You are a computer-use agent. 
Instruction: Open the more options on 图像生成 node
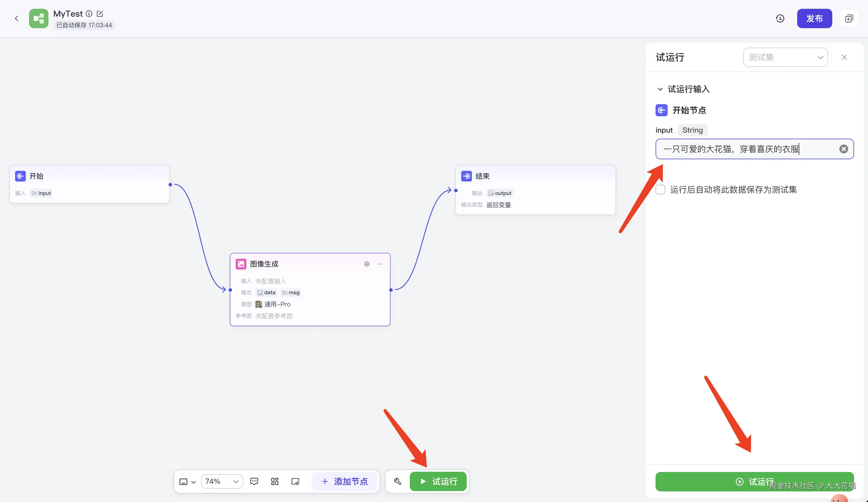[x=379, y=264]
